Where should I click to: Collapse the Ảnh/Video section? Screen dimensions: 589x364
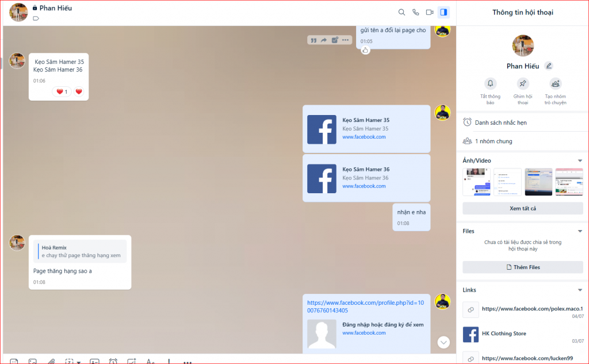[580, 161]
